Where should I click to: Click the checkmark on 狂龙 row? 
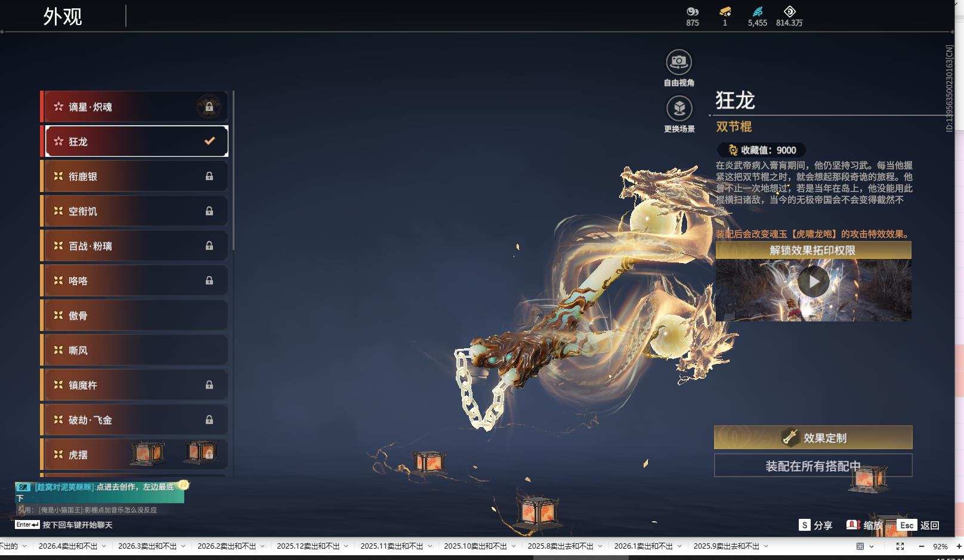tap(209, 141)
